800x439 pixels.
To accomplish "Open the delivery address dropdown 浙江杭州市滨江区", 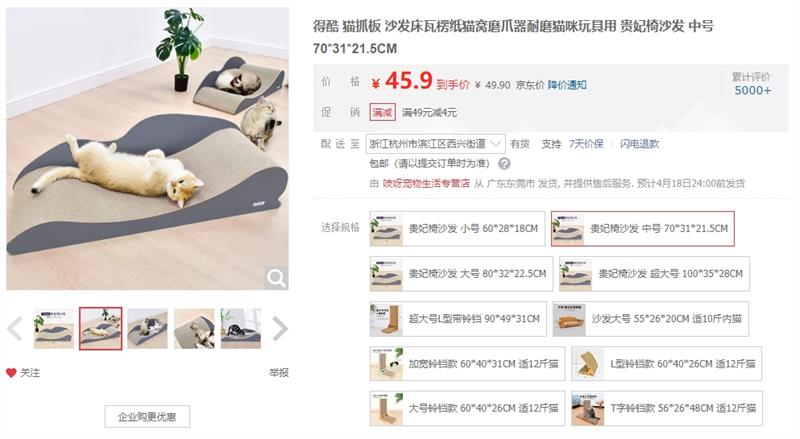I will [x=435, y=144].
